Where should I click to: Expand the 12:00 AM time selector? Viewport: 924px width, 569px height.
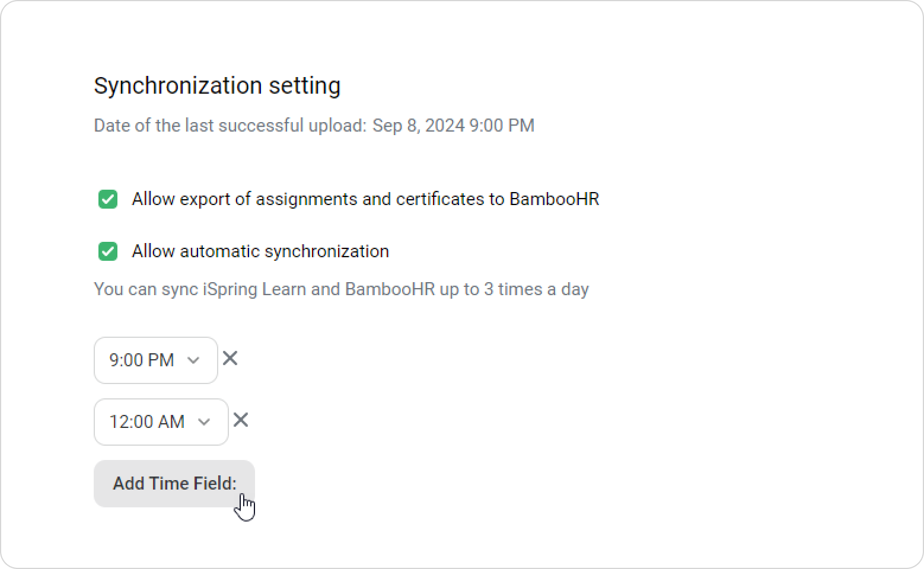[x=161, y=422]
